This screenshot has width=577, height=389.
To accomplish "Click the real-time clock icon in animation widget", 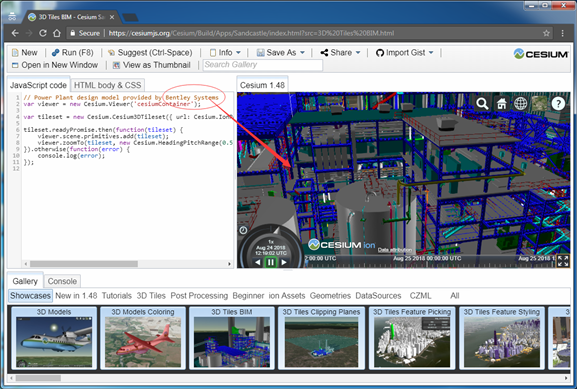I will click(x=243, y=230).
